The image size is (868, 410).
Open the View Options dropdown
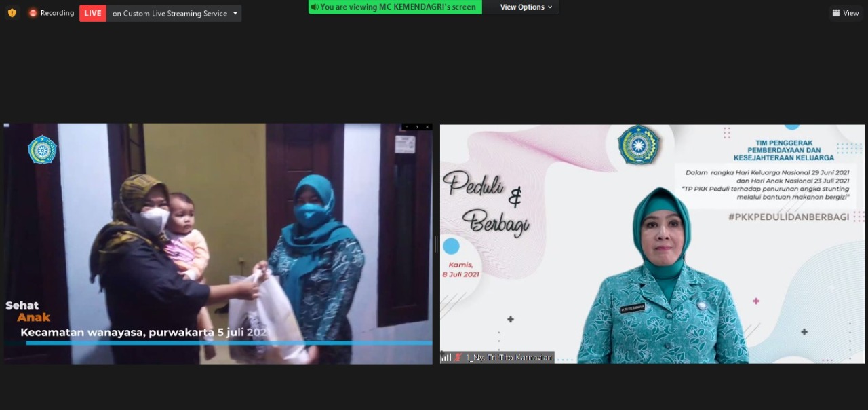tap(526, 7)
